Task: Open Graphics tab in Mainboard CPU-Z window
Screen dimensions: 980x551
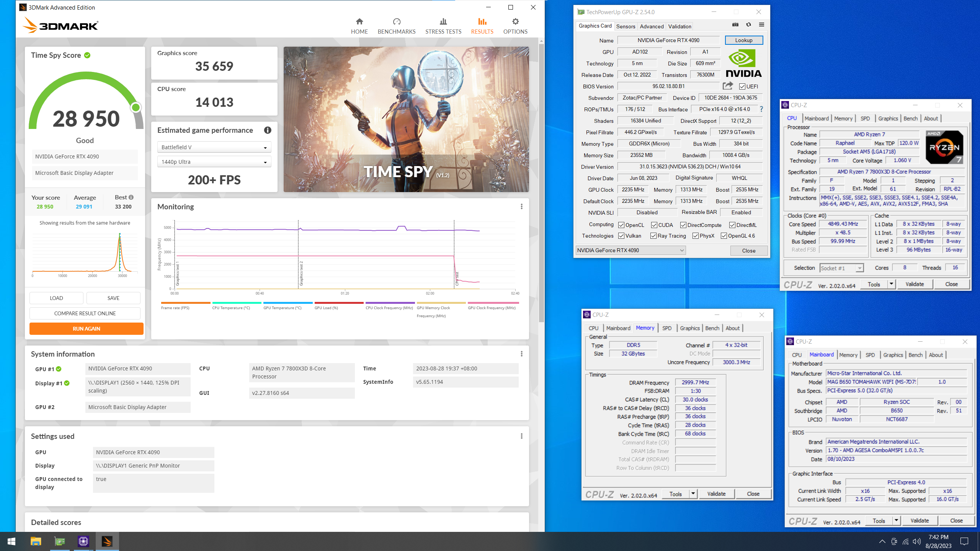Action: click(893, 355)
